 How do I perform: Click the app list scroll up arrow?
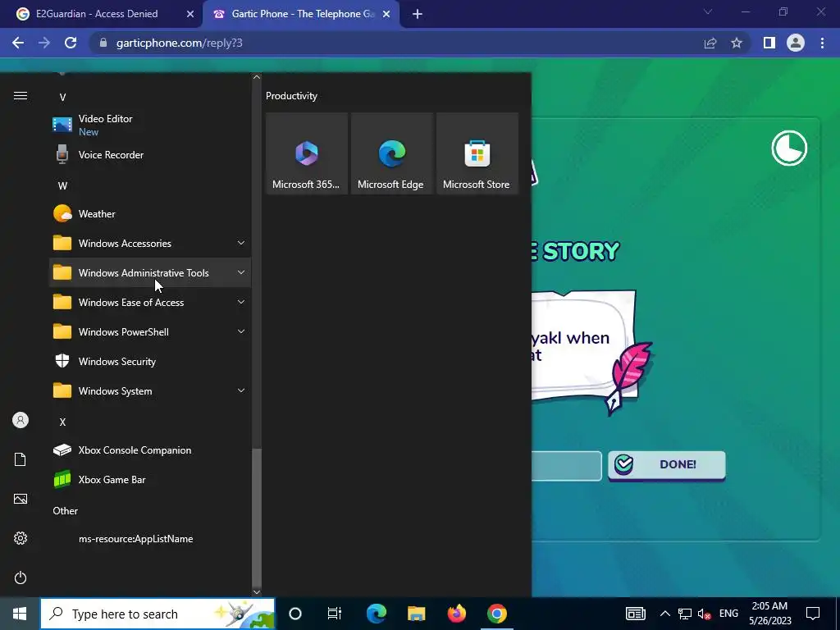pyautogui.click(x=257, y=77)
